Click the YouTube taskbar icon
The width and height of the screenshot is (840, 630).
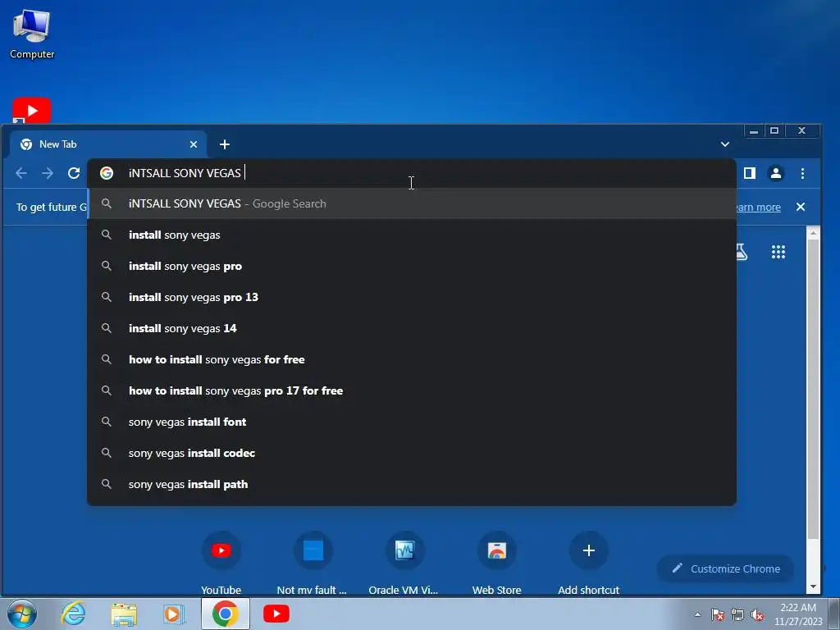tap(276, 614)
